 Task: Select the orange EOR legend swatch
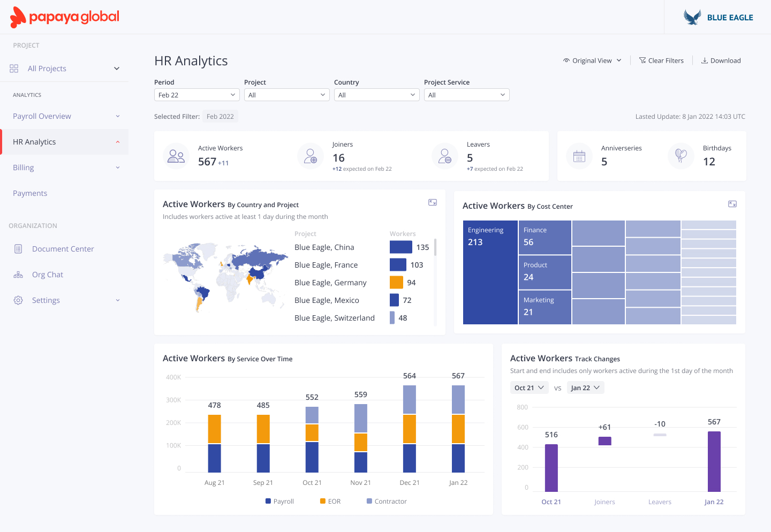coord(322,501)
